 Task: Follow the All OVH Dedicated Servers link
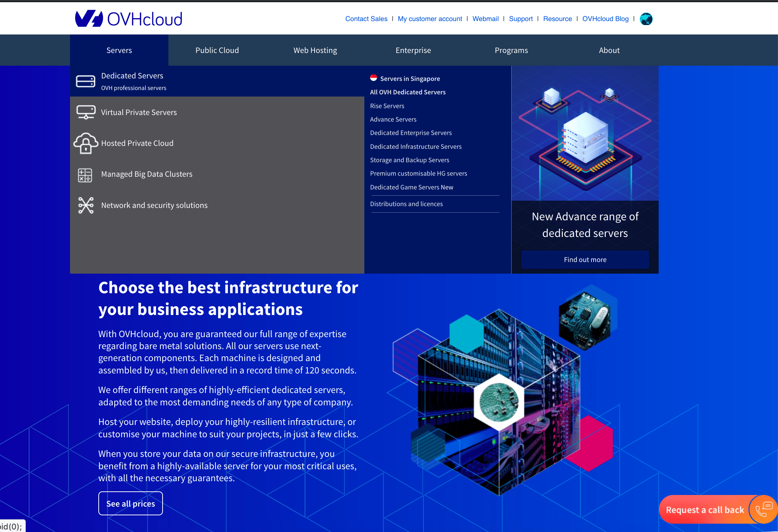tap(408, 92)
